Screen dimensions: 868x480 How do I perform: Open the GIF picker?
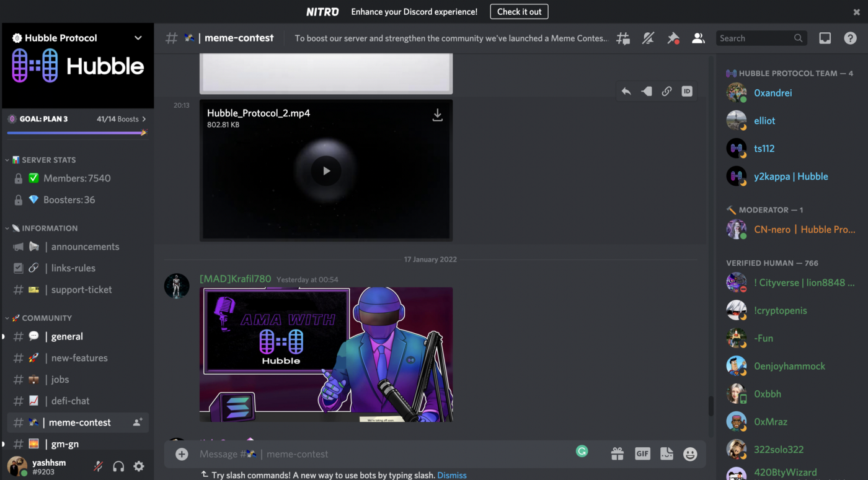click(x=642, y=454)
